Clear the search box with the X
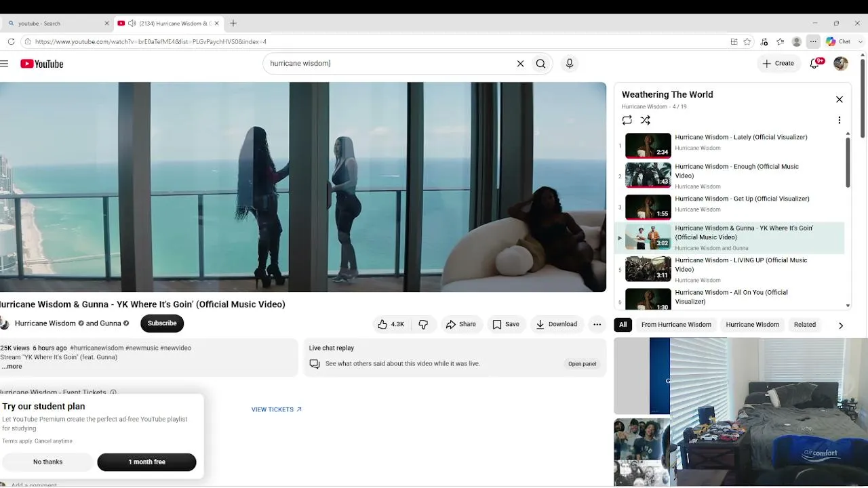Image resolution: width=868 pixels, height=488 pixels. pyautogui.click(x=520, y=64)
